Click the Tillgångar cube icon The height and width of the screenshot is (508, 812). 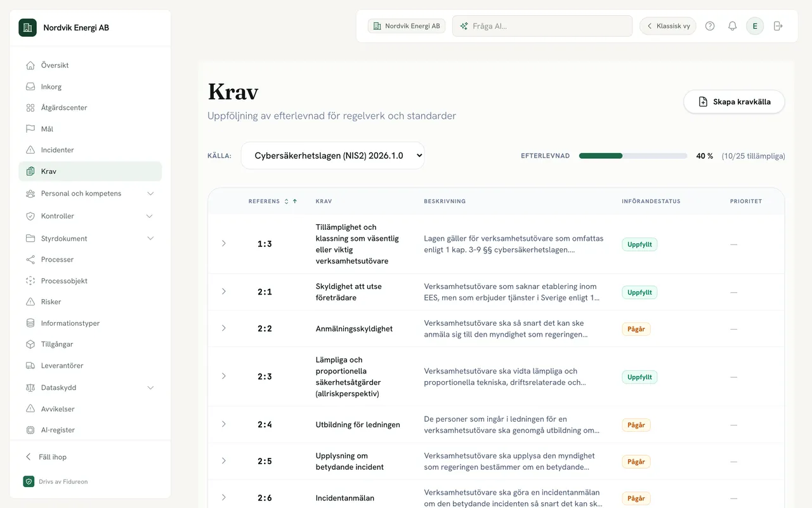coord(30,344)
